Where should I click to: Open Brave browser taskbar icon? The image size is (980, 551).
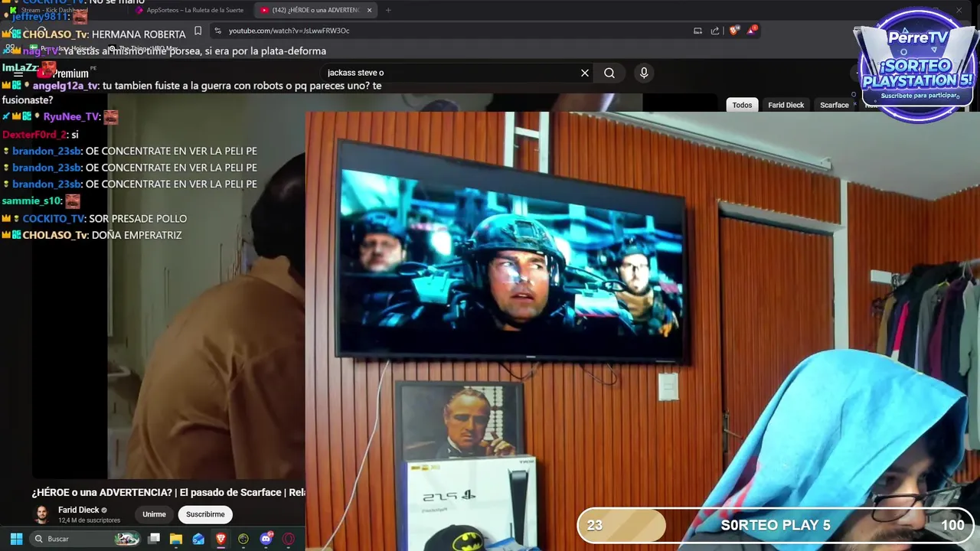(221, 539)
